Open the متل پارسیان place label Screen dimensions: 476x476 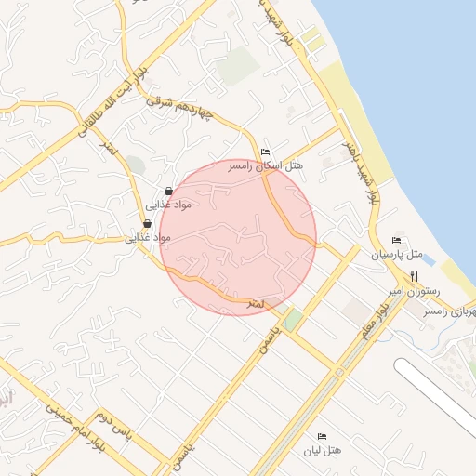point(397,255)
